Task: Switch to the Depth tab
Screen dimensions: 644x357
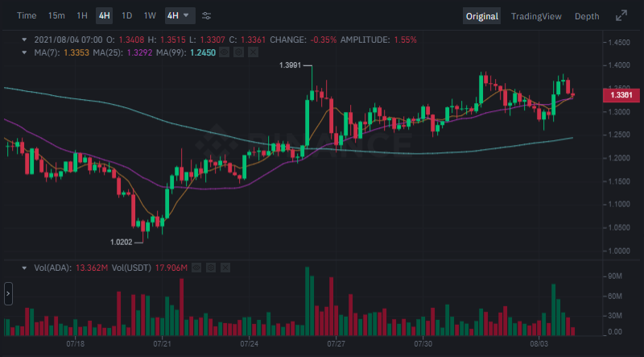Action: pyautogui.click(x=586, y=16)
